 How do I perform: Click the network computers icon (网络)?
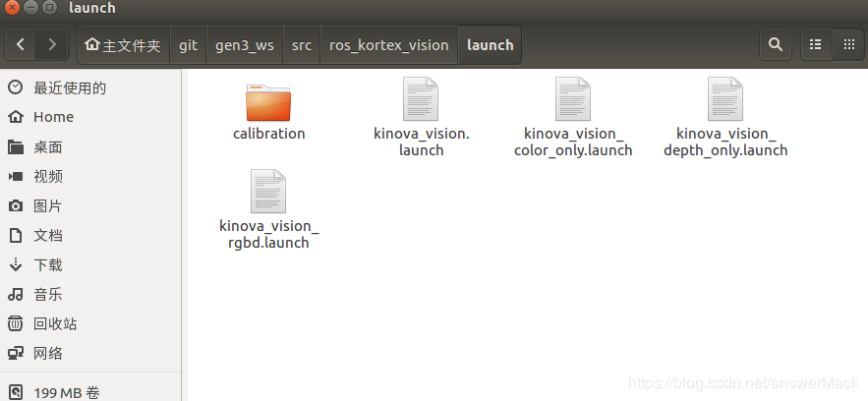pyautogui.click(x=16, y=353)
